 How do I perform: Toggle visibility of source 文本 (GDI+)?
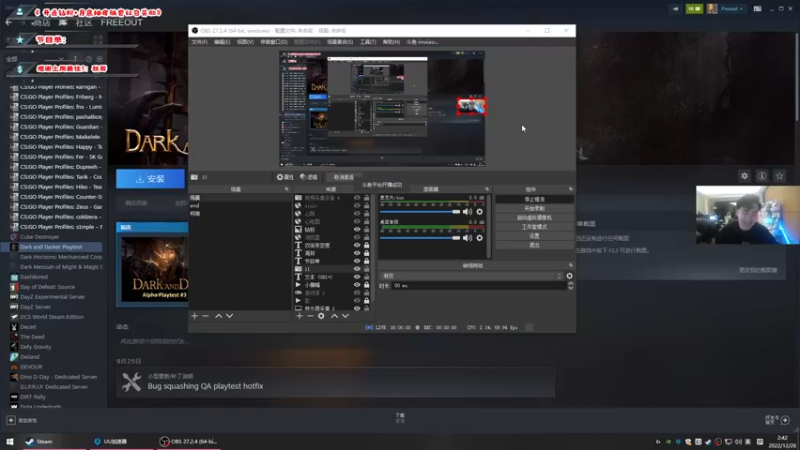point(357,277)
